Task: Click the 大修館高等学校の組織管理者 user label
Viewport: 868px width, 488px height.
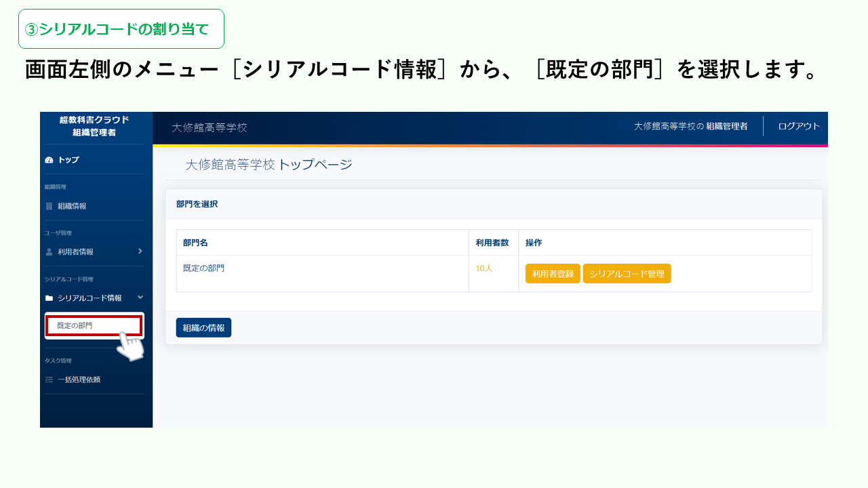Action: point(690,126)
